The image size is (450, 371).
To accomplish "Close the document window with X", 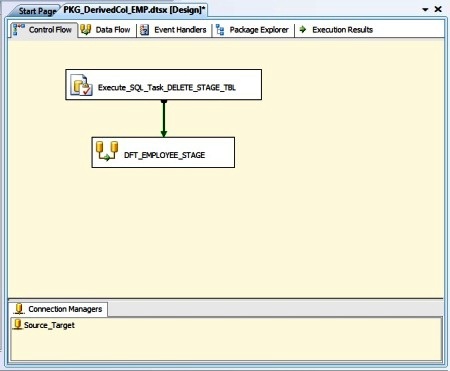I will pyautogui.click(x=438, y=9).
